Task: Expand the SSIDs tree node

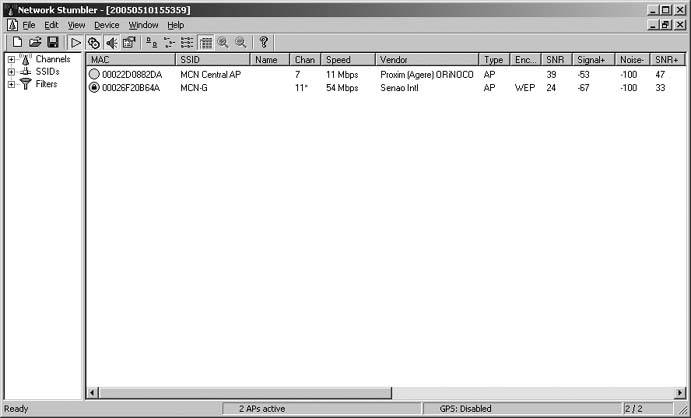Action: pos(11,71)
